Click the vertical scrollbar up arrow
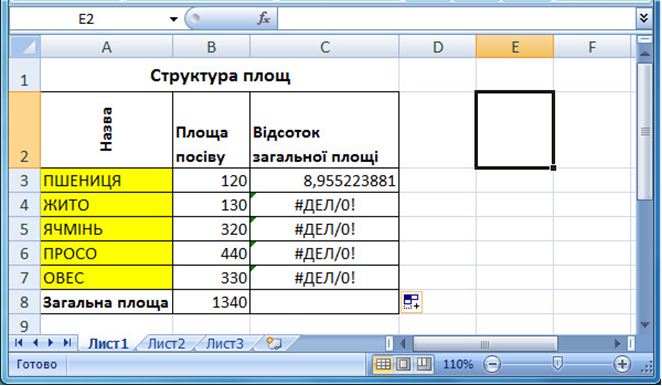 coord(644,54)
